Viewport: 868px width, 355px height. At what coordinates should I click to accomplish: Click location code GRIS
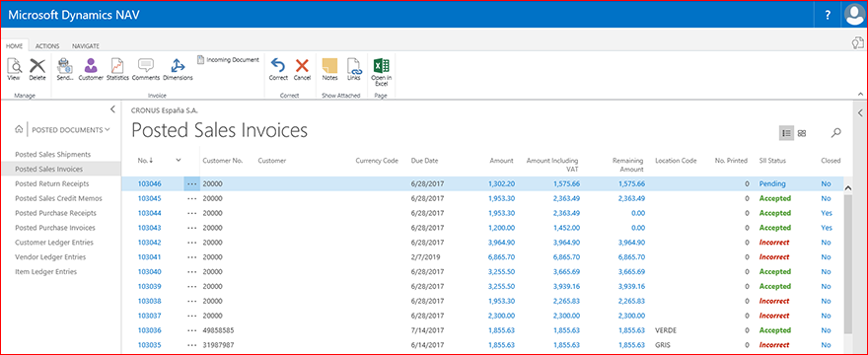click(x=663, y=345)
